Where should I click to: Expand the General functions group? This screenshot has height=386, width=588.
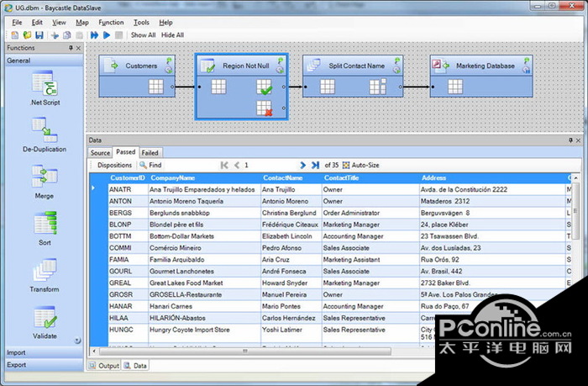[x=45, y=61]
